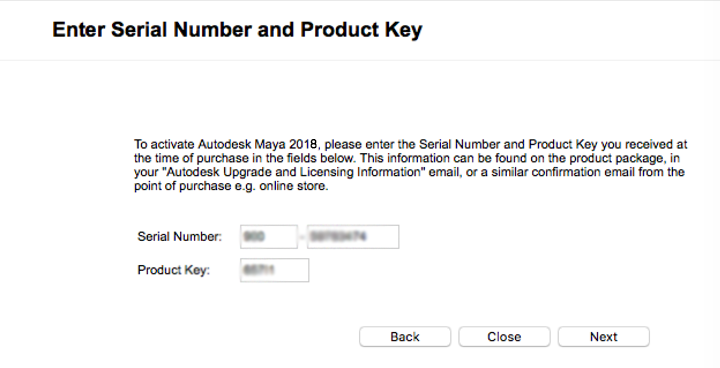Click the "Enter Serial Number and Product Key" heading
This screenshot has width=720, height=368.
[x=237, y=30]
